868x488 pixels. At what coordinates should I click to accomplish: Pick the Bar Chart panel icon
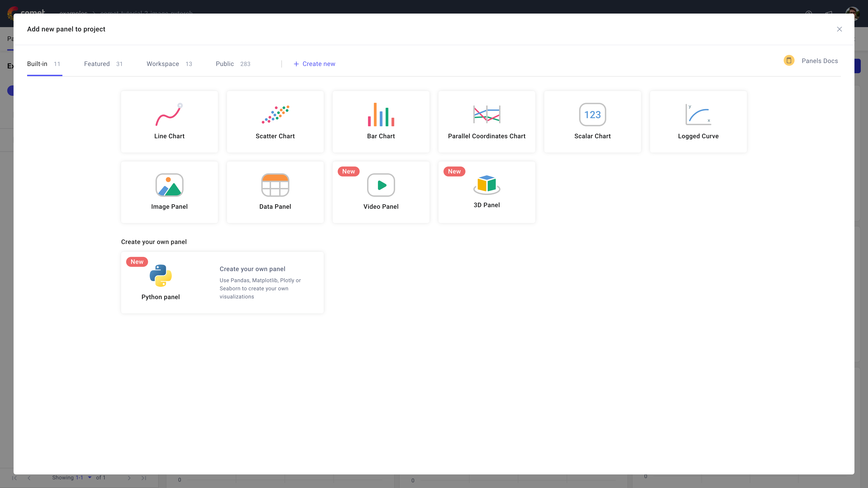tap(381, 115)
